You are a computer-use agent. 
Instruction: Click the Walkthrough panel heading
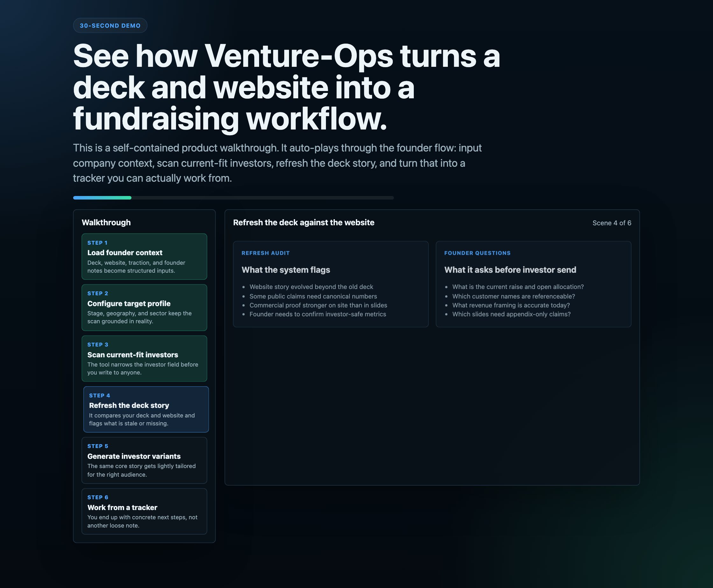tap(106, 222)
